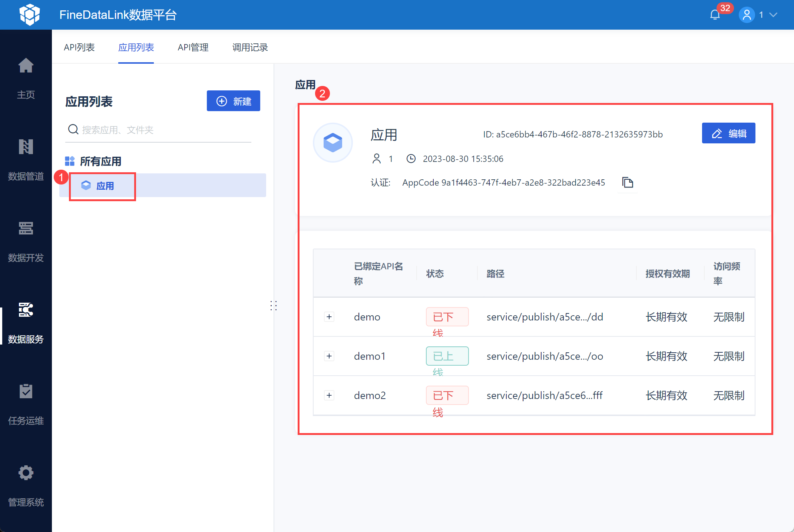This screenshot has height=532, width=794.
Task: Expand the demo1 API row
Action: tap(329, 356)
